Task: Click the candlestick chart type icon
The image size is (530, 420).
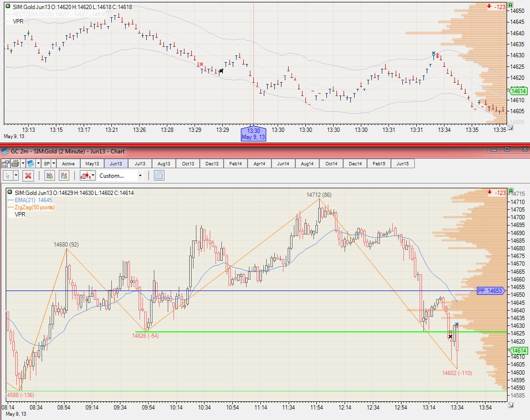Action: tap(86, 176)
